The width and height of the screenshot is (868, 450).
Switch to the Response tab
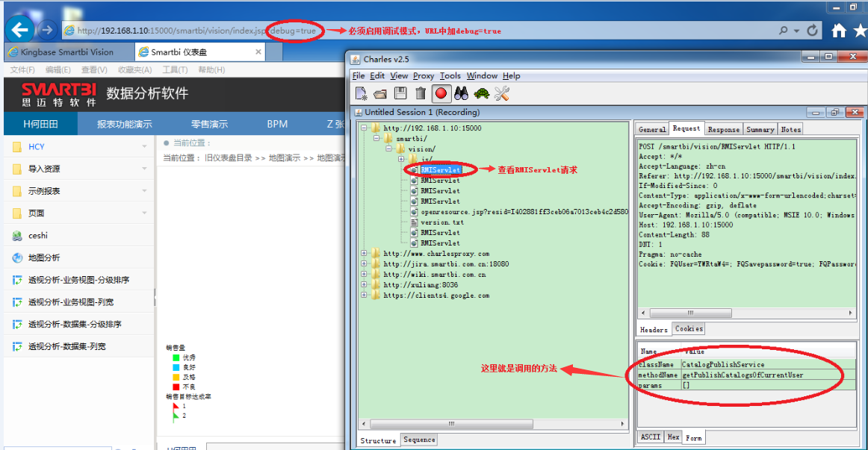point(724,129)
